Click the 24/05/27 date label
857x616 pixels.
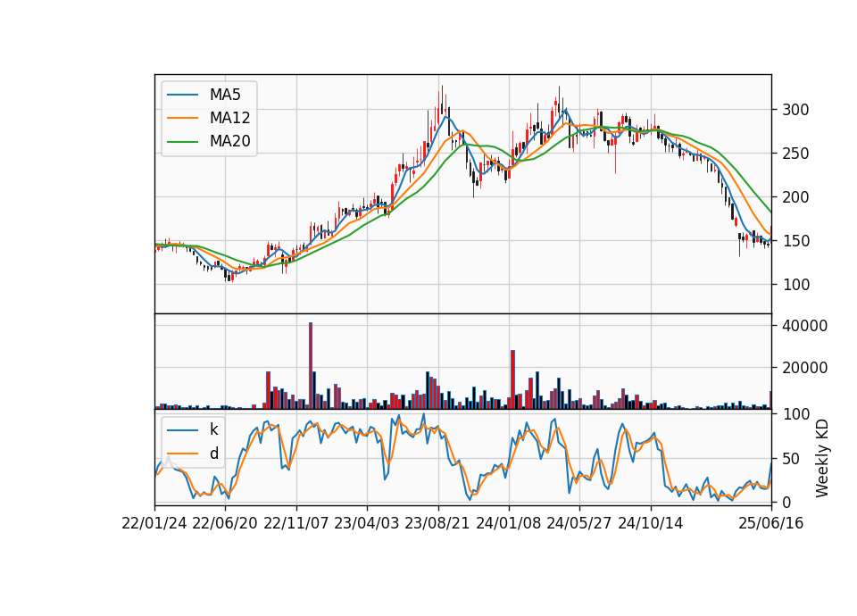click(579, 523)
